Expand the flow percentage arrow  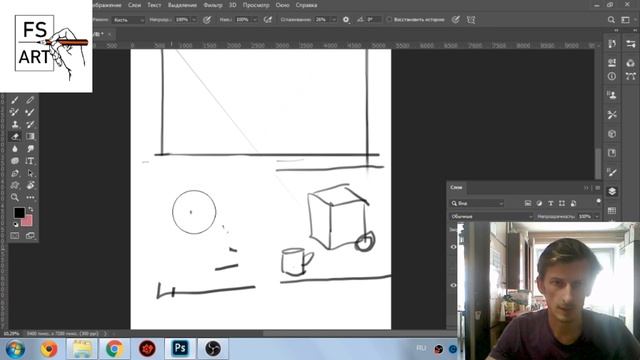(x=255, y=20)
